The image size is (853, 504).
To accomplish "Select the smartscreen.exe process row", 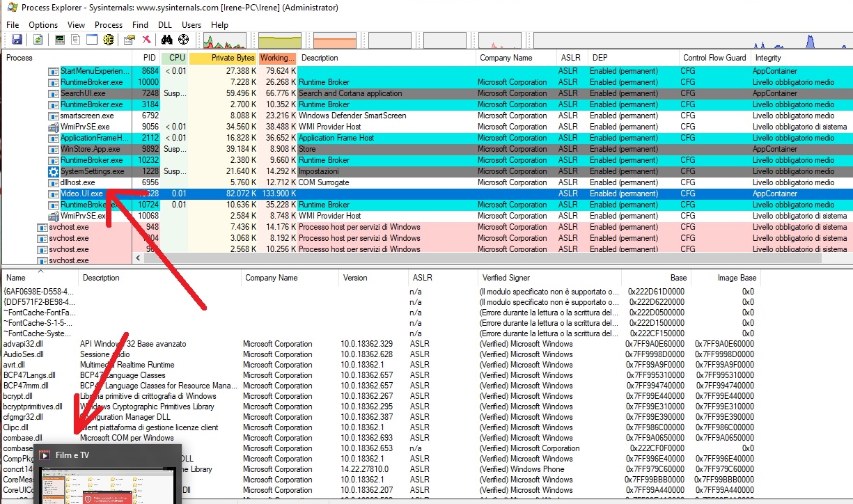I will pos(86,116).
